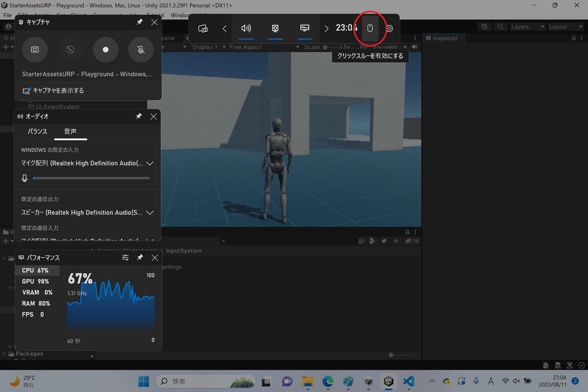588x392 pixels.
Task: Expand the マイク配列 default input dropdown
Action: pos(87,163)
